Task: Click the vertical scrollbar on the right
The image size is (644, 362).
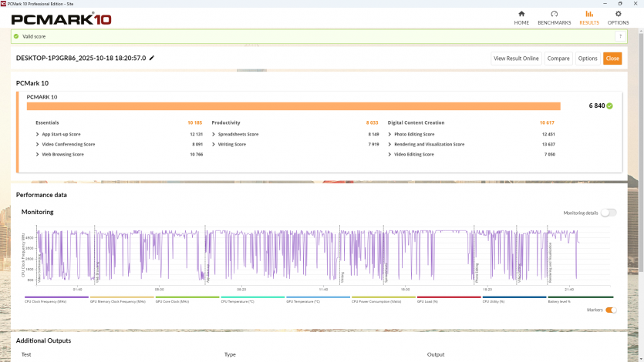Action: coord(639,154)
